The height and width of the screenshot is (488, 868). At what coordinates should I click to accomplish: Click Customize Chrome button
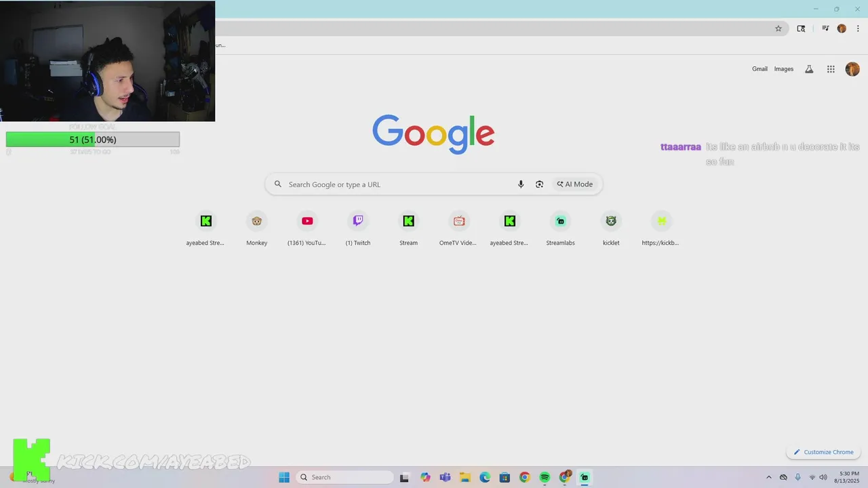click(x=823, y=452)
